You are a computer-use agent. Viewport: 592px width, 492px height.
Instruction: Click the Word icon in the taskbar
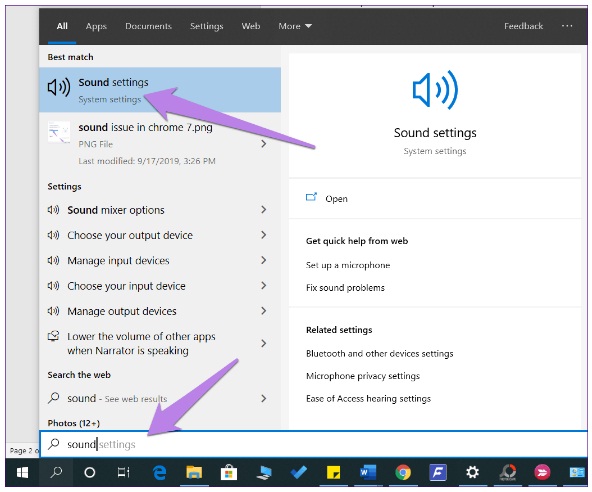[368, 472]
